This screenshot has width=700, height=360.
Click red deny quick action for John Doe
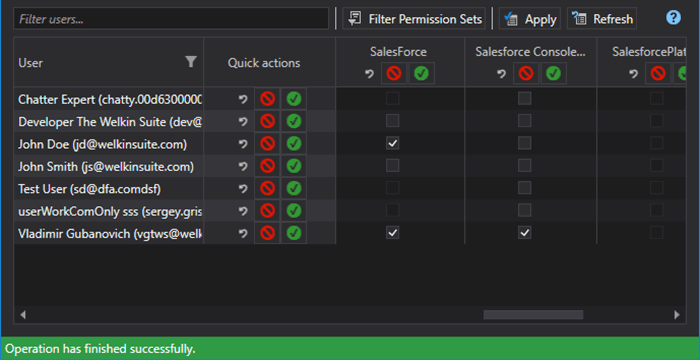click(x=267, y=144)
